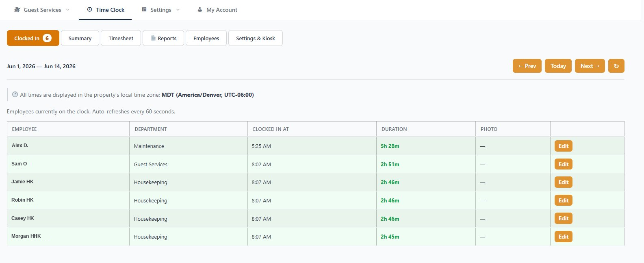
Task: Select employee name Jamie HK
Action: click(x=22, y=182)
